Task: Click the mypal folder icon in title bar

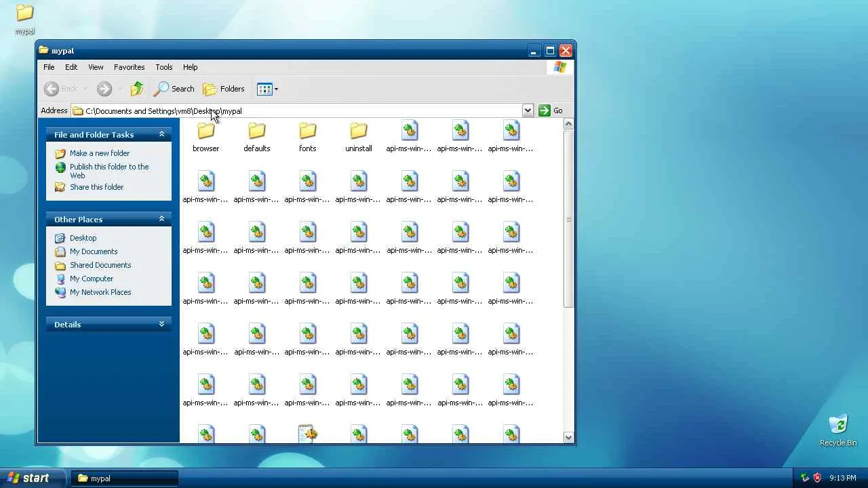Action: (44, 50)
